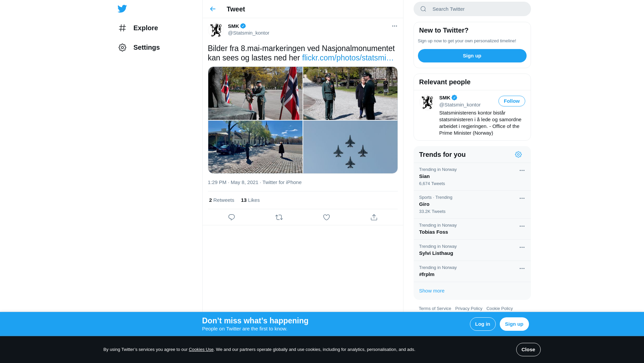Open Explore from sidebar label
Image resolution: width=644 pixels, height=363 pixels.
point(146,28)
